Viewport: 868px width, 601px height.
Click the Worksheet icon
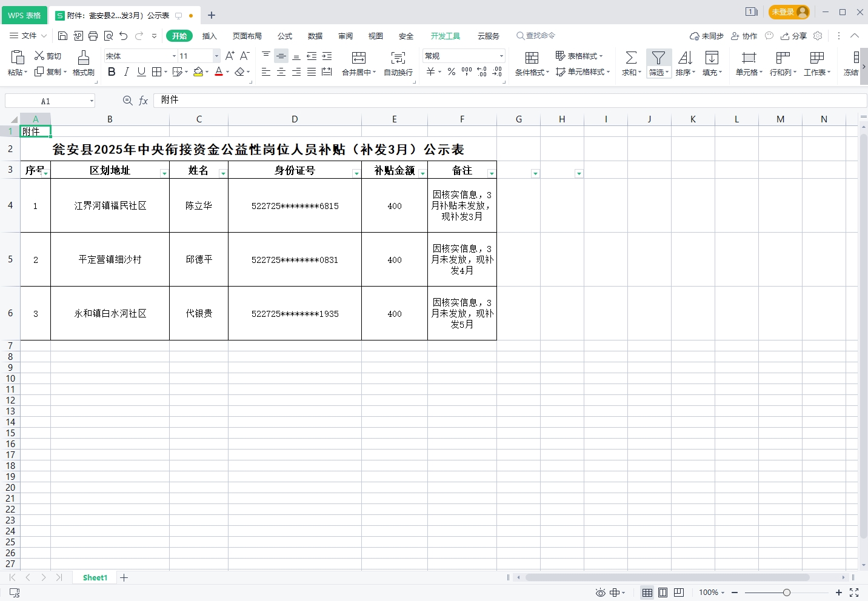click(817, 58)
